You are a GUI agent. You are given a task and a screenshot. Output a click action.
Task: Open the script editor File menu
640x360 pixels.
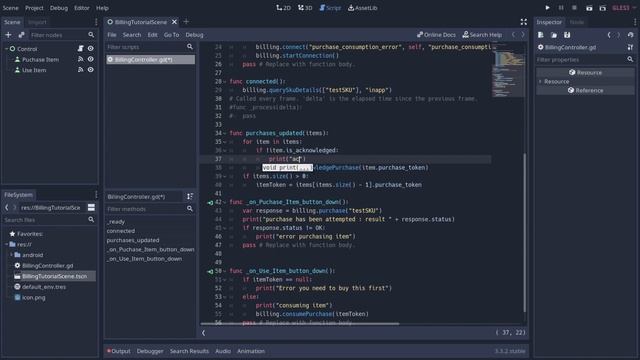click(112, 35)
